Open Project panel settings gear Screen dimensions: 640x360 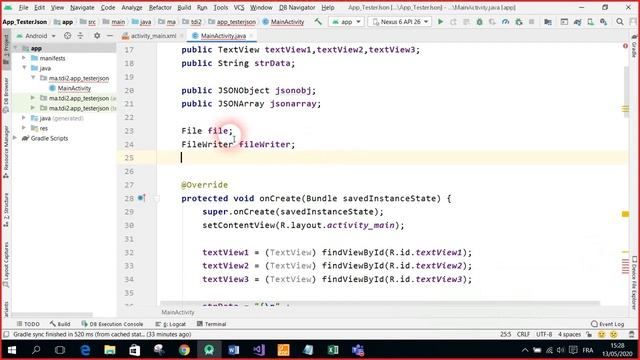97,36
